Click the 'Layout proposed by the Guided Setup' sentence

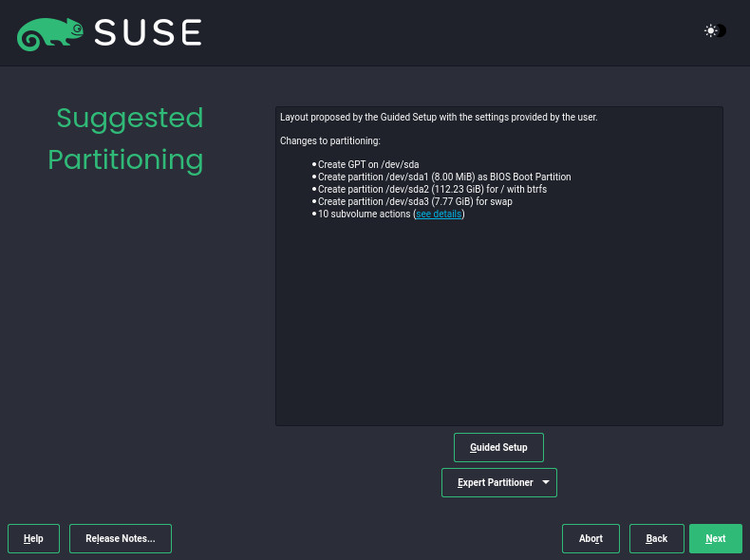coord(439,117)
